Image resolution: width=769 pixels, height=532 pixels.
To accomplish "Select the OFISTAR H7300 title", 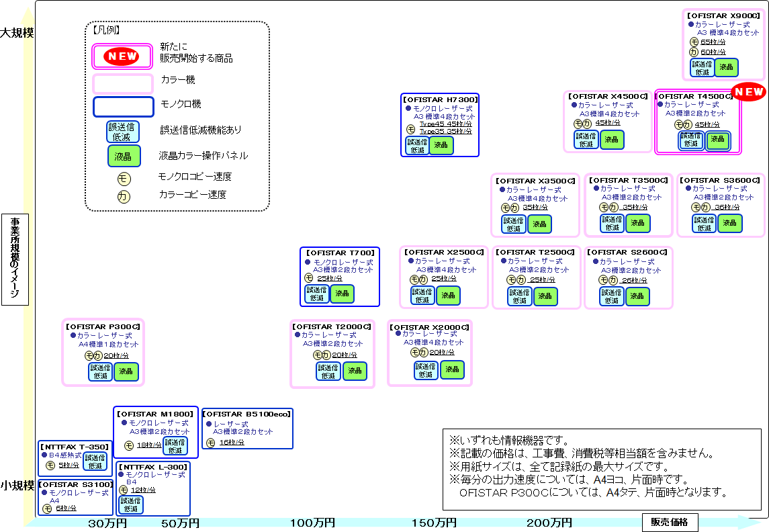I will point(441,99).
